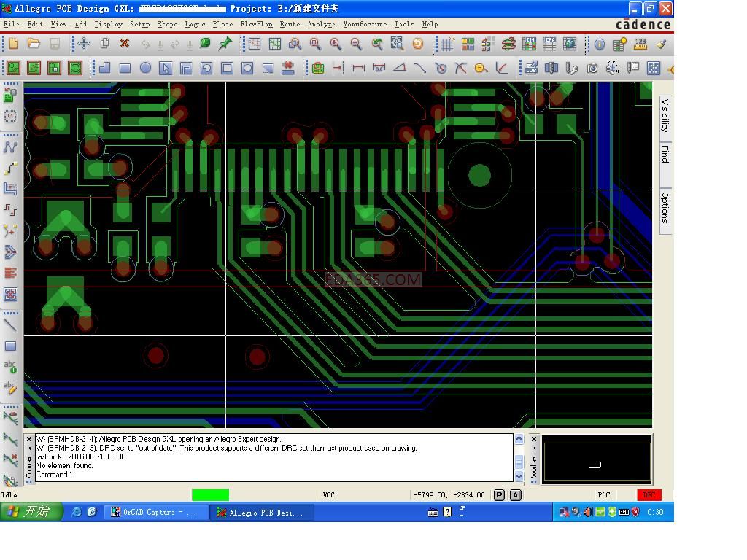
Task: Open the layer stack (cross-section) icon
Action: (x=508, y=44)
